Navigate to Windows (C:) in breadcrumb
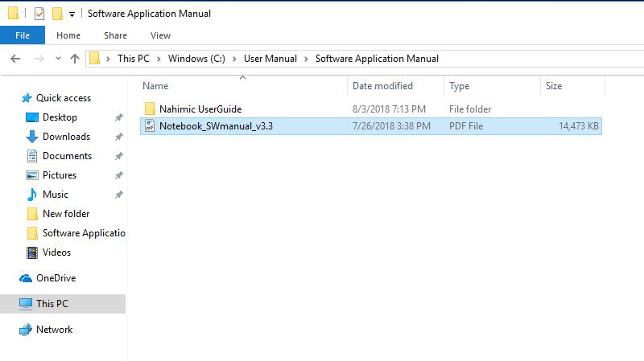The width and height of the screenshot is (644, 361). pos(196,59)
